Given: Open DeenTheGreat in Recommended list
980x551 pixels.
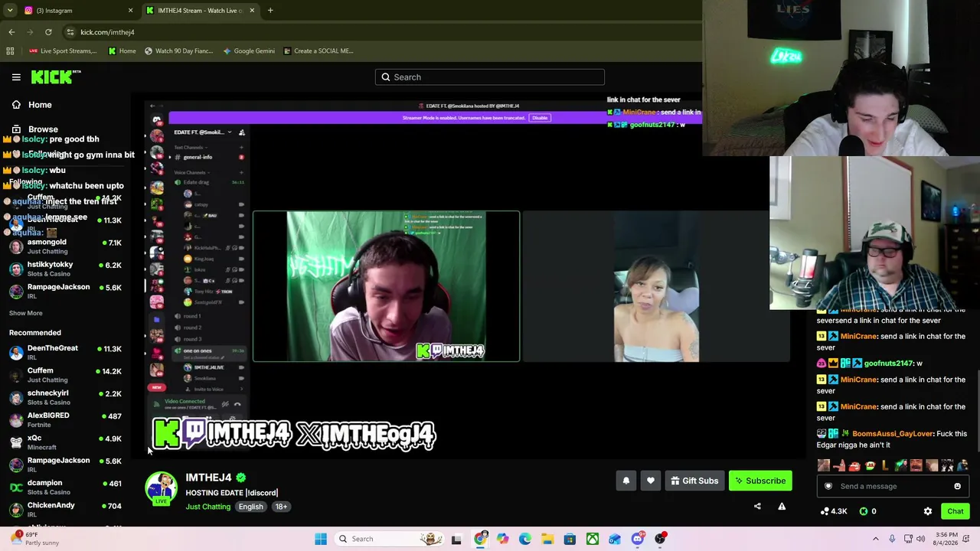Looking at the screenshot, I should click(65, 353).
